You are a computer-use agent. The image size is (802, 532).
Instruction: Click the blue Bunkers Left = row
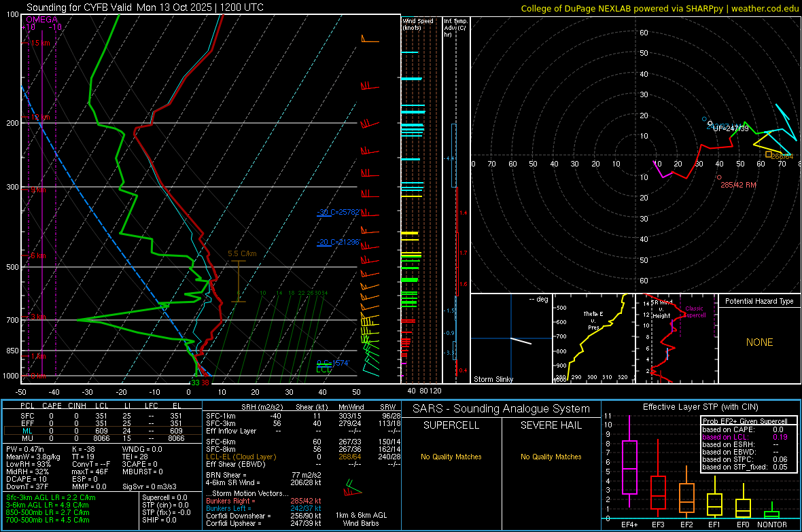click(x=264, y=508)
